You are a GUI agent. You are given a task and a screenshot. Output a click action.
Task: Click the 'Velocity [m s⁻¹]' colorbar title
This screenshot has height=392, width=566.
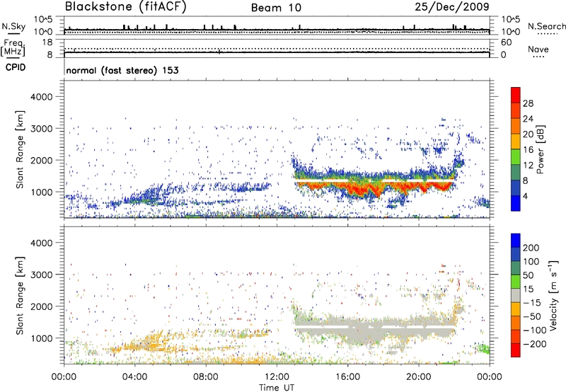554,295
